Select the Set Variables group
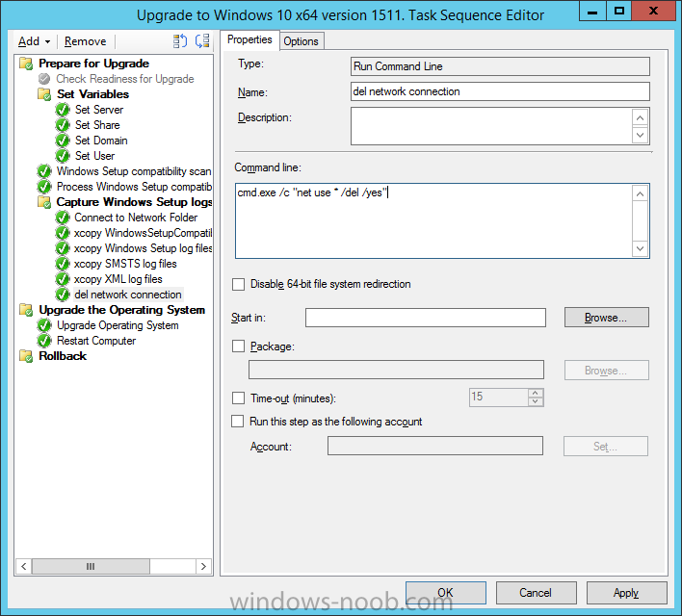The image size is (682, 616). [x=92, y=94]
